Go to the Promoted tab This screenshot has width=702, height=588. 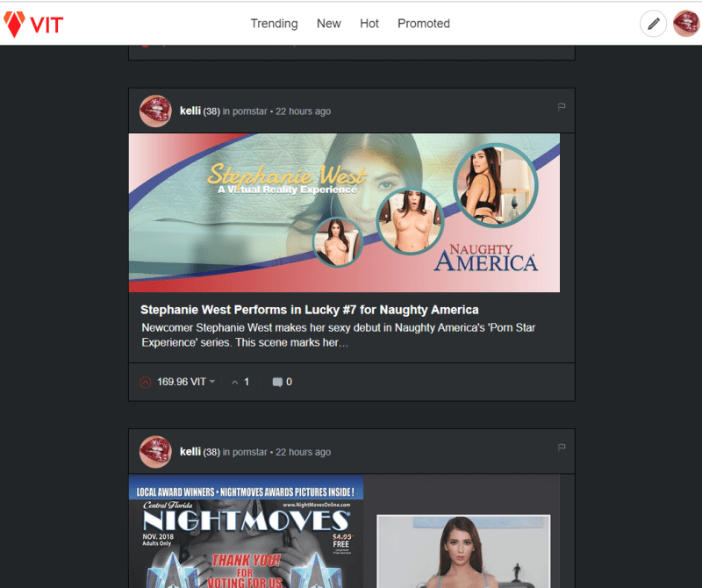pyautogui.click(x=424, y=24)
